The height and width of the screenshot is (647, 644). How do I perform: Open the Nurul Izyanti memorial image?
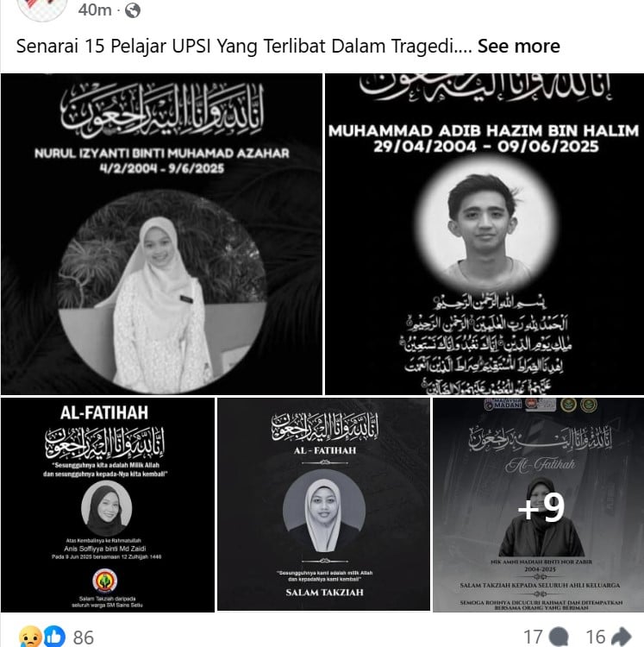(x=161, y=234)
